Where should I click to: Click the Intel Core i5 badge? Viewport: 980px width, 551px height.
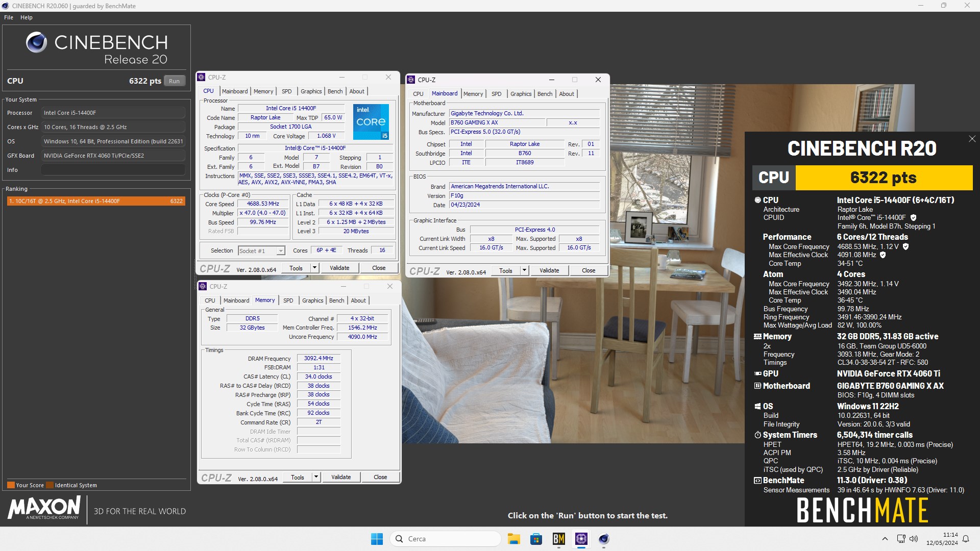click(371, 121)
